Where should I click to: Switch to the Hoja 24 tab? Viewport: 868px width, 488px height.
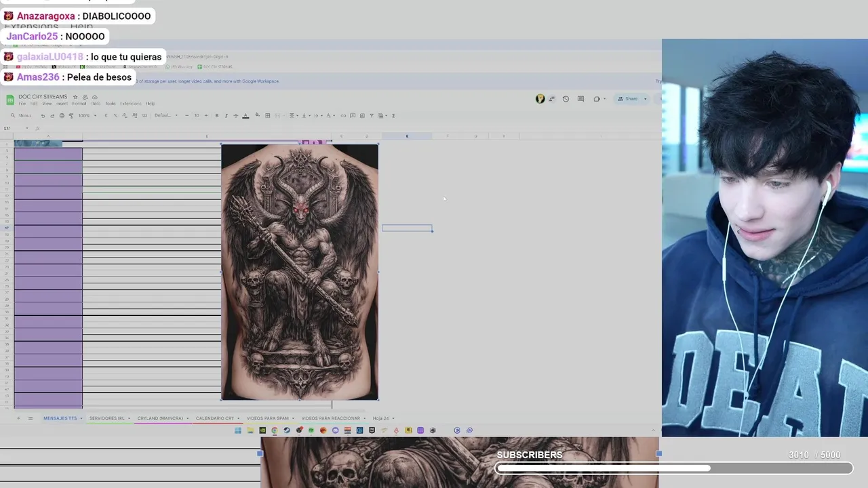pyautogui.click(x=382, y=418)
